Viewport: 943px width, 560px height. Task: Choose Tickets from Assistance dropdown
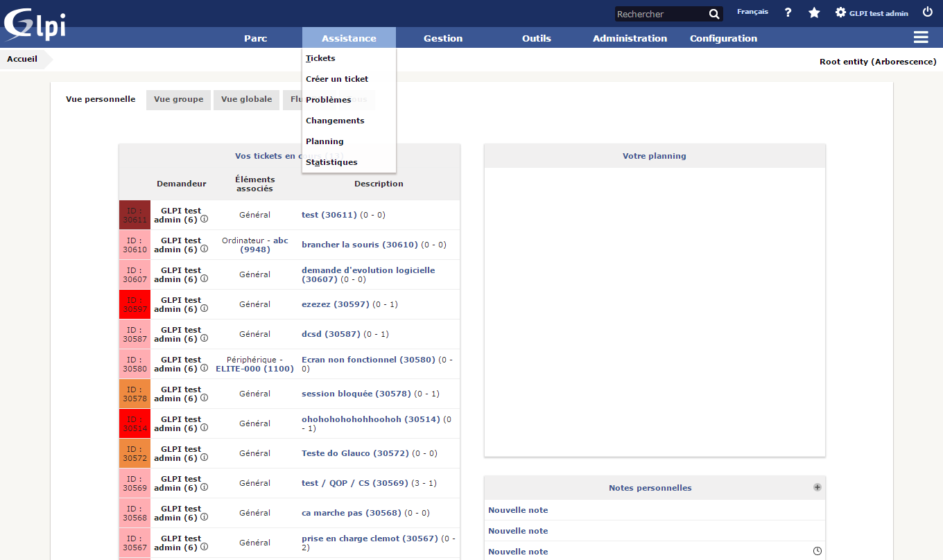point(320,58)
